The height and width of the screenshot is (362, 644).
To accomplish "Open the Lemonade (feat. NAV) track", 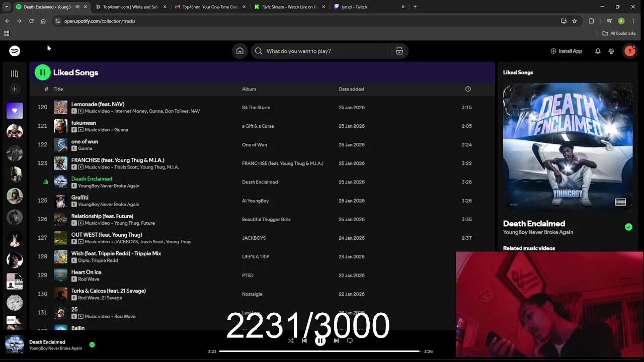I will (98, 104).
